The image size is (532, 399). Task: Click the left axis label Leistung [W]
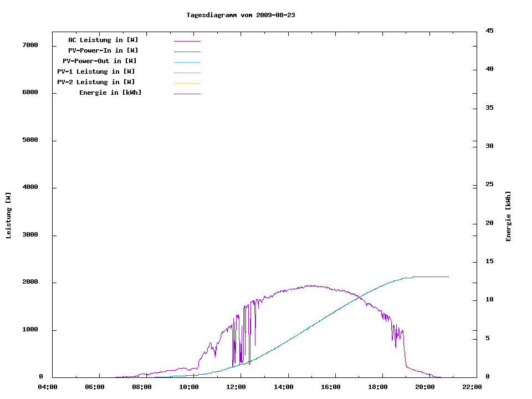point(8,216)
